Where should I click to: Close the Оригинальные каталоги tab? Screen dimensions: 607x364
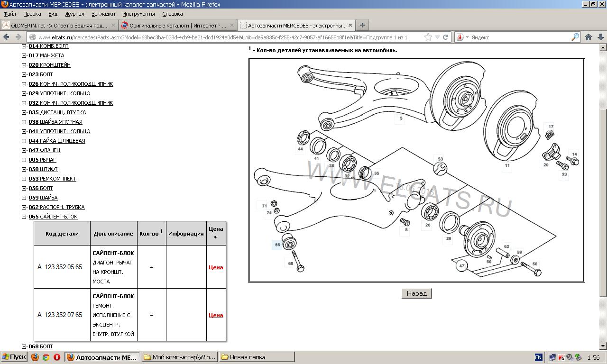point(232,25)
